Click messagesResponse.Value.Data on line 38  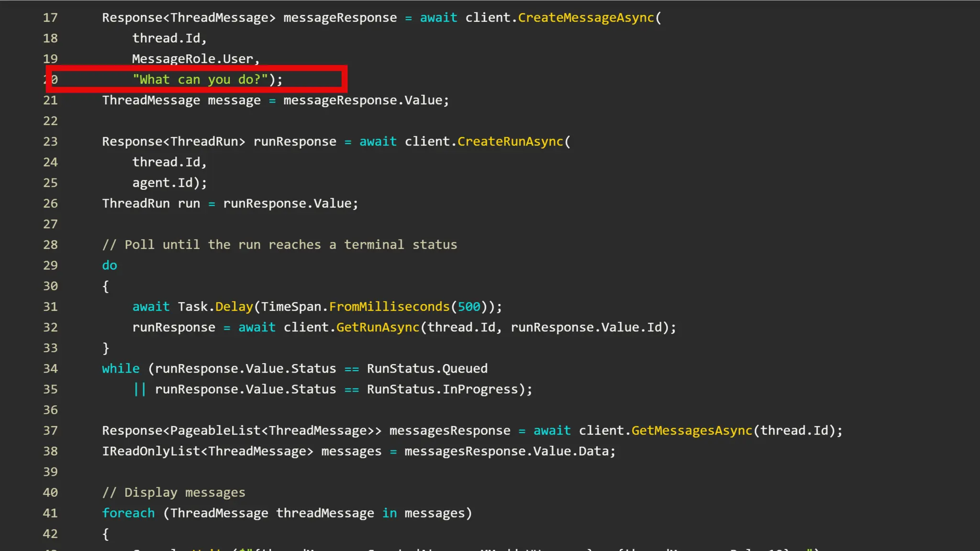(x=506, y=451)
